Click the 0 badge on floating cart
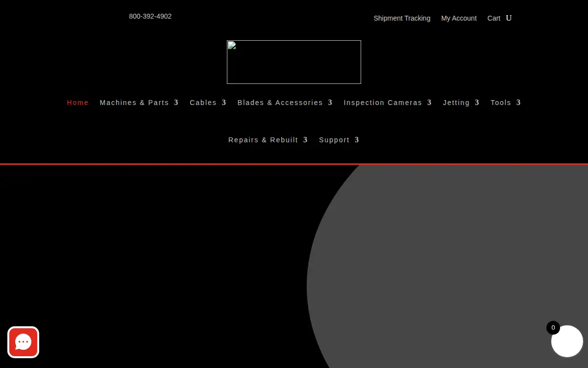Viewport: 588px width, 368px height. tap(553, 328)
